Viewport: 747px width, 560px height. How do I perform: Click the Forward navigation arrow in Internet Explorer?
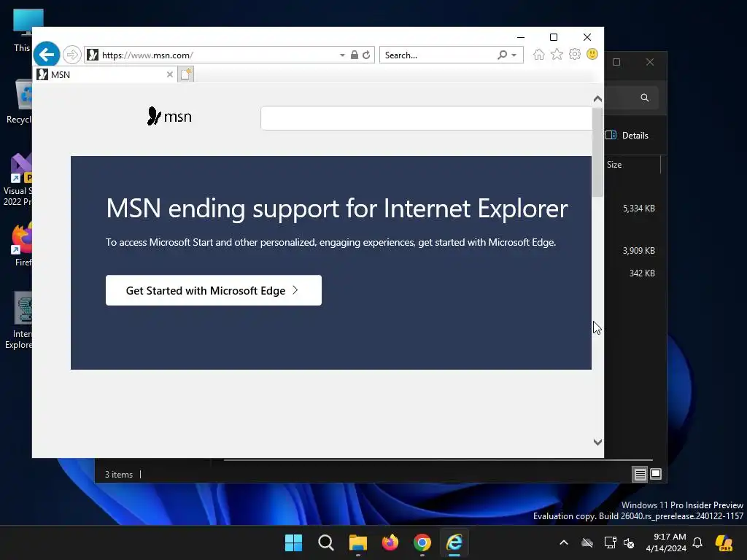click(72, 55)
